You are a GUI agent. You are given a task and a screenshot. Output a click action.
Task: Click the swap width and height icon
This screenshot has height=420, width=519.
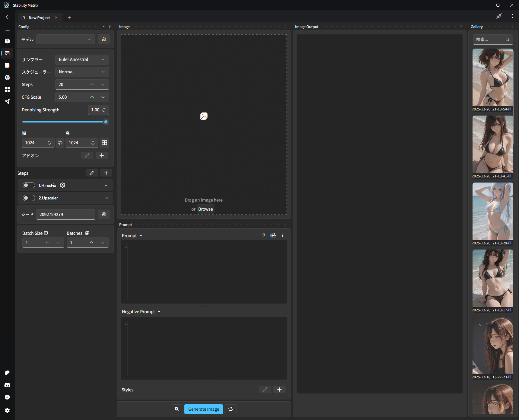[x=60, y=143]
